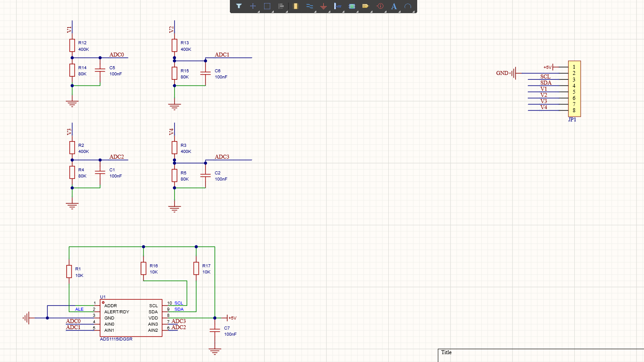Click the SDA net label on JP1

pos(546,83)
